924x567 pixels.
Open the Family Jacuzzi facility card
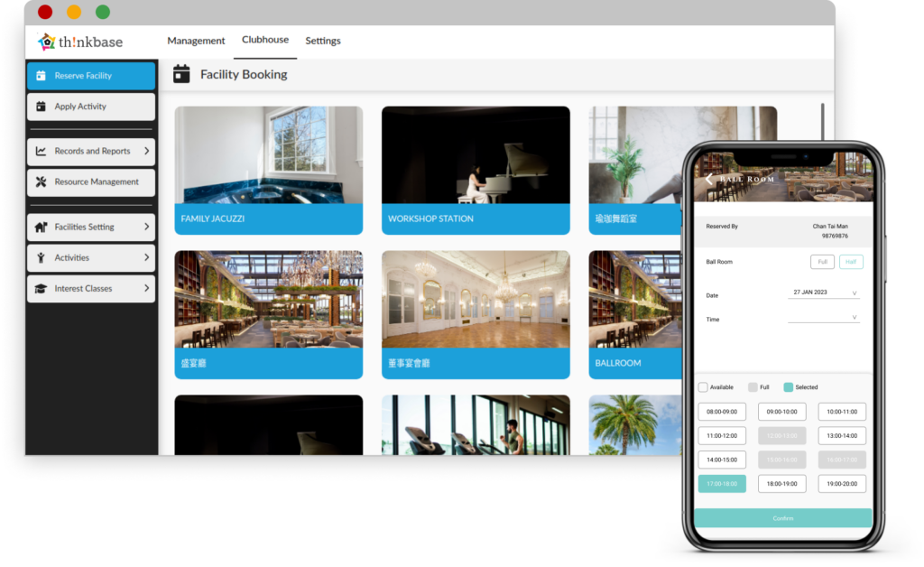[x=268, y=170]
